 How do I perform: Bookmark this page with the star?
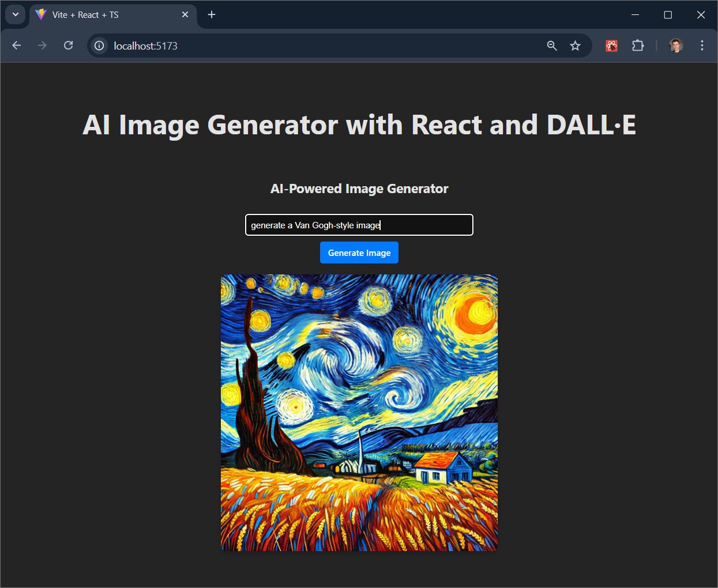575,46
